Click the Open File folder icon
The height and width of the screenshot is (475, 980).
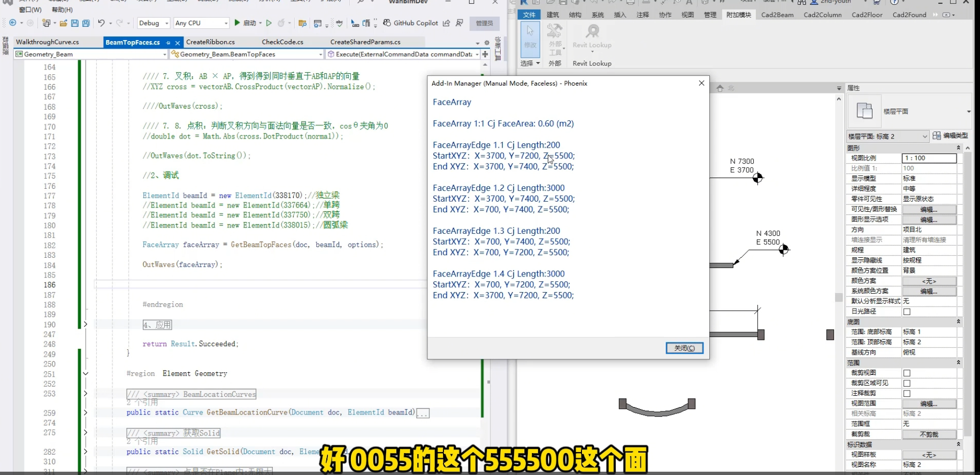pos(63,23)
